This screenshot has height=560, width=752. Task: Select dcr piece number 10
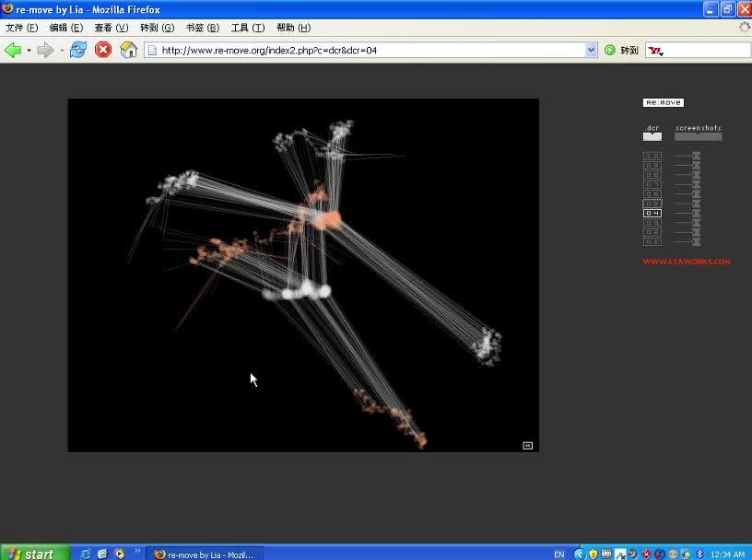click(x=652, y=156)
